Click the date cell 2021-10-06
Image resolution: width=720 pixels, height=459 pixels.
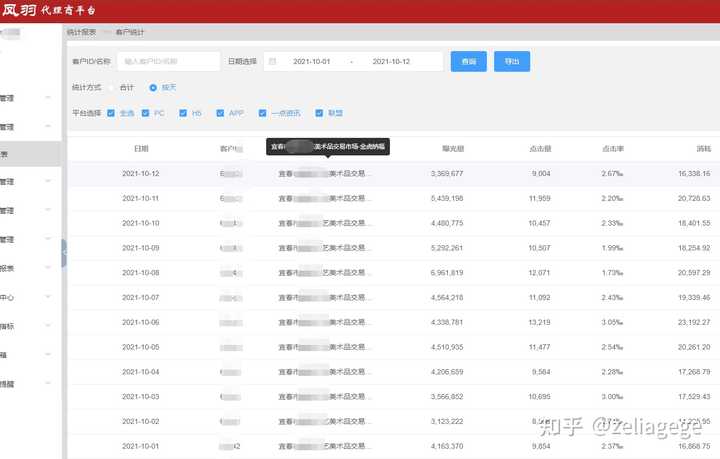[x=141, y=322]
